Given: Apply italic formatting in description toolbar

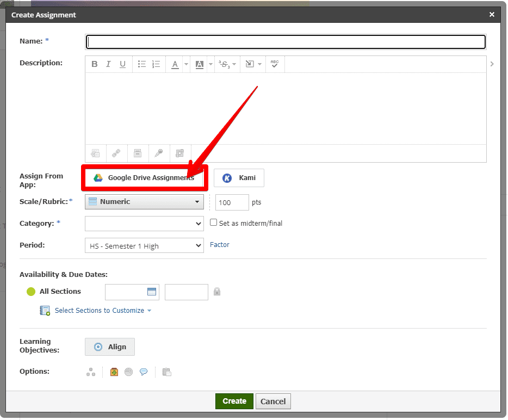Looking at the screenshot, I should coord(108,64).
